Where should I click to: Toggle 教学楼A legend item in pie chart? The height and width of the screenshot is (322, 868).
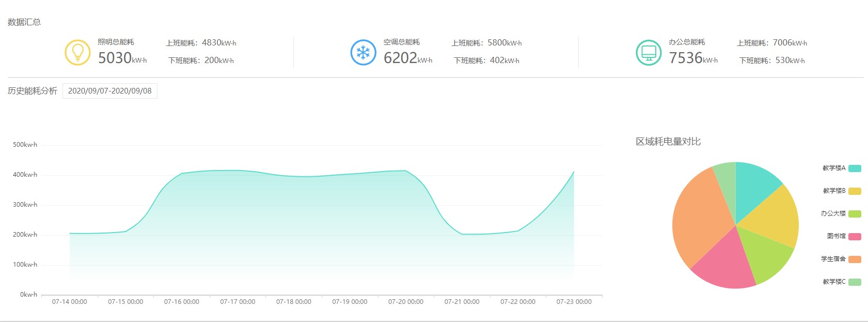(x=841, y=168)
